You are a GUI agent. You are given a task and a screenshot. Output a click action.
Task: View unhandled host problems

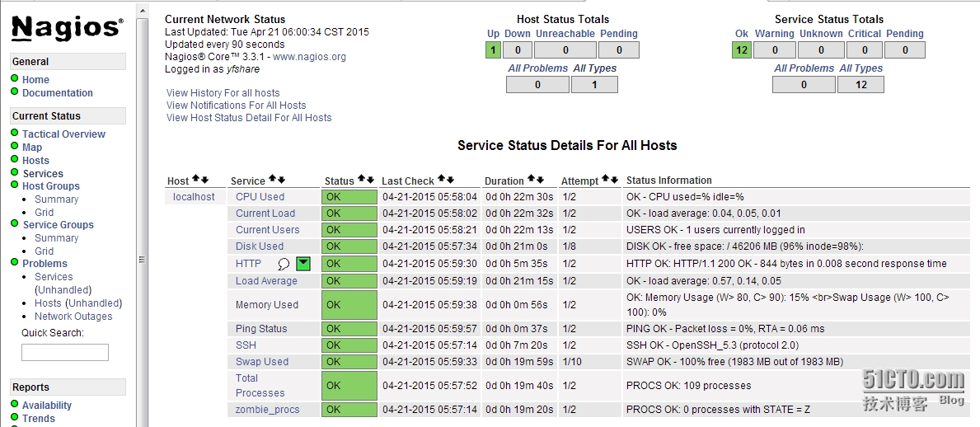click(x=94, y=303)
